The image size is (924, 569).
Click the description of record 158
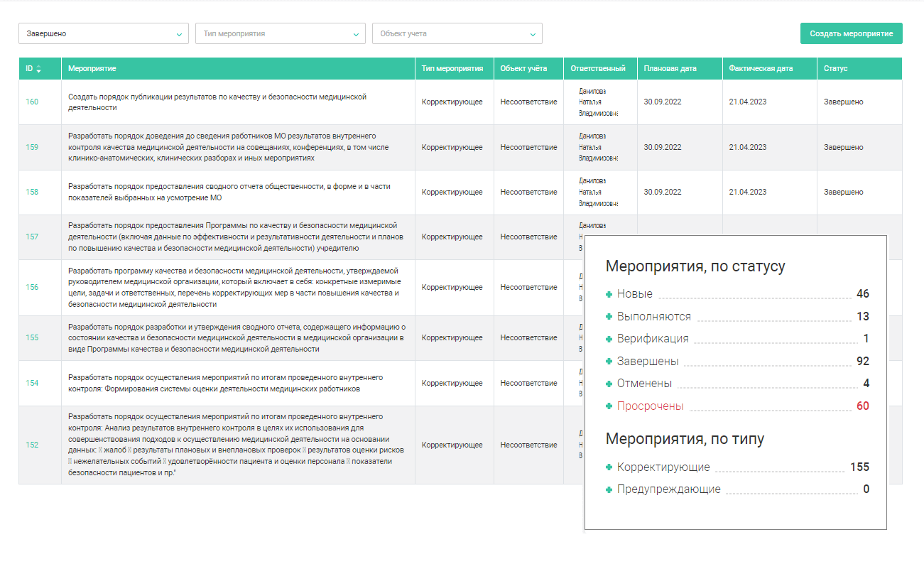[229, 192]
